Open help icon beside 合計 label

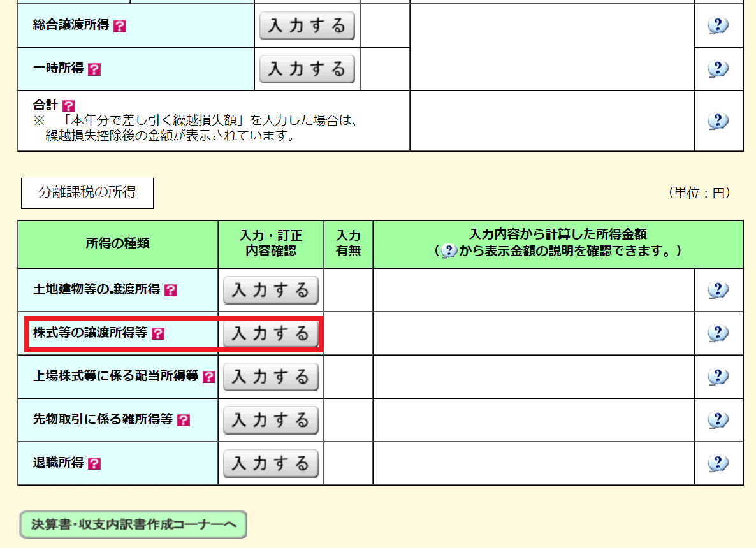(x=68, y=105)
